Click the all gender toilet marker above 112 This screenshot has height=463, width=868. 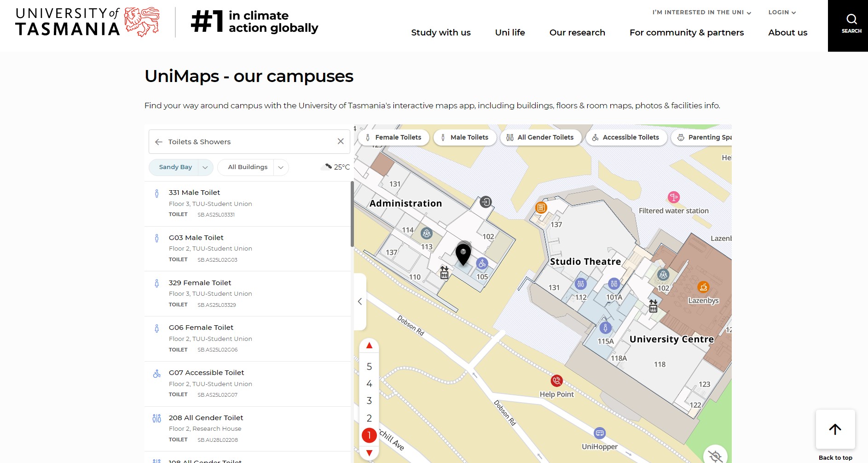(581, 284)
